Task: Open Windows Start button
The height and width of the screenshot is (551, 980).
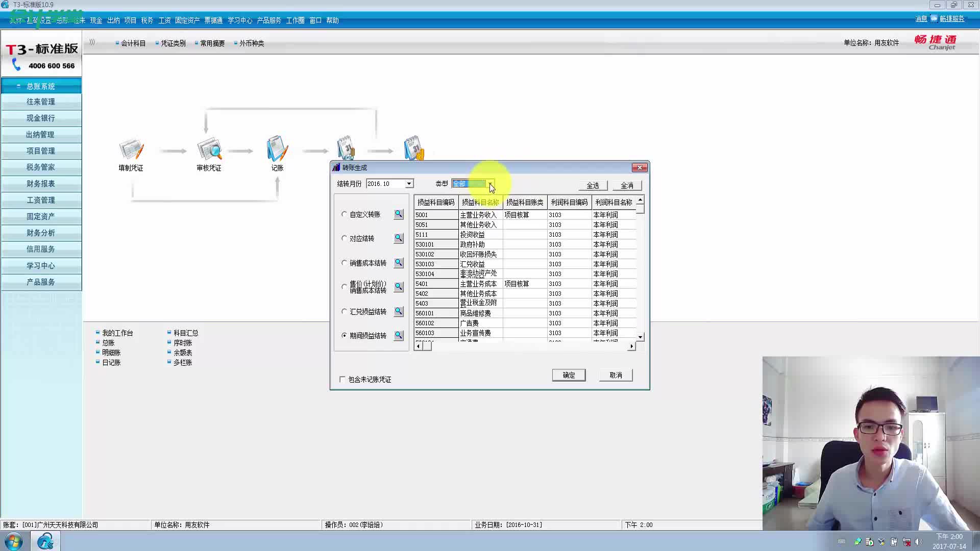Action: 14,541
